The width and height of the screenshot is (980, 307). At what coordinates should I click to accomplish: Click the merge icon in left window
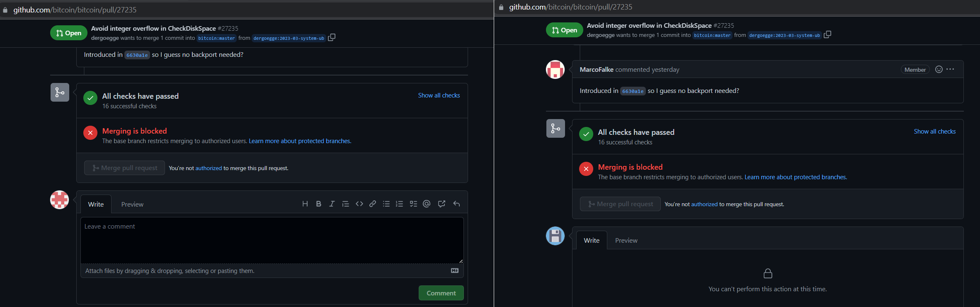point(60,92)
